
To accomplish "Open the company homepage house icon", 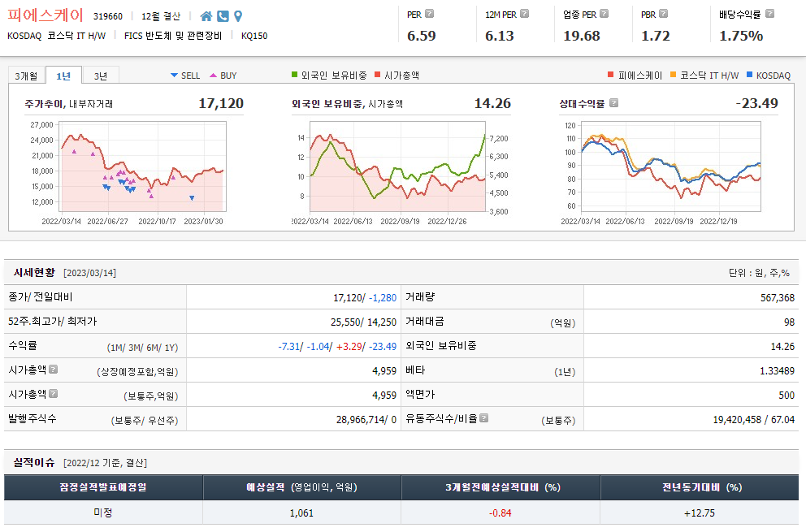I will coord(206,16).
